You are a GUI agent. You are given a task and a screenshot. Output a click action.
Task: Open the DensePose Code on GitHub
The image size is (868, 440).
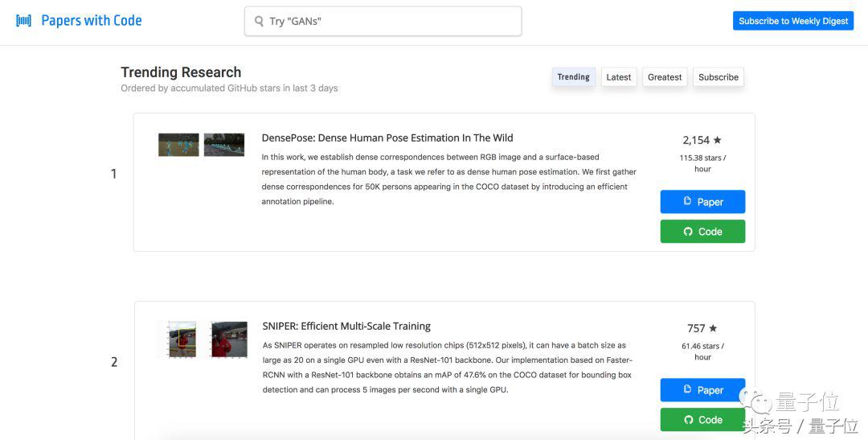click(702, 232)
